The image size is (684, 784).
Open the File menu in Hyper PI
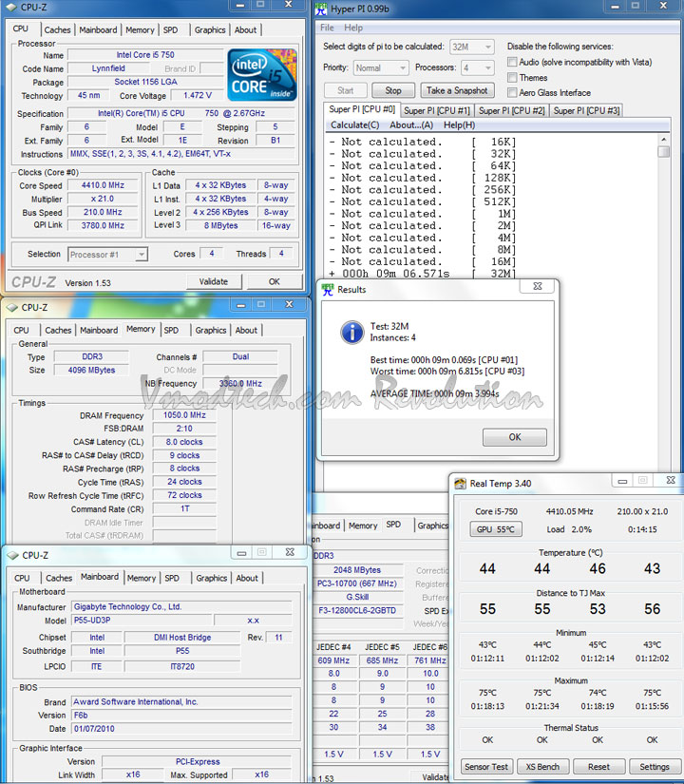[327, 28]
